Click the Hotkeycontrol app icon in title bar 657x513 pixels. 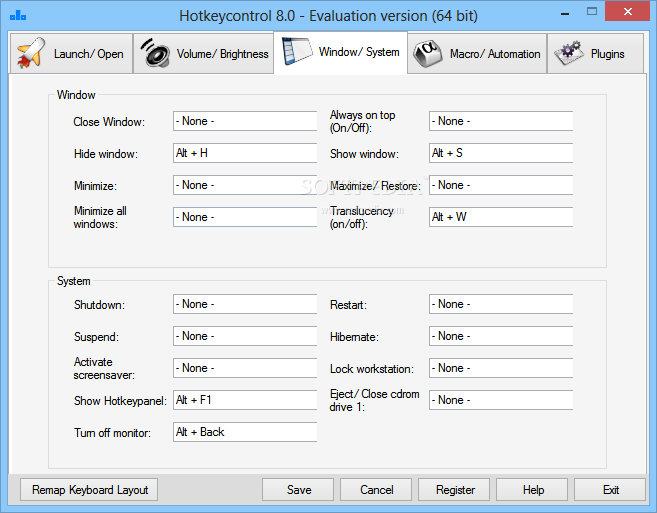(18, 16)
